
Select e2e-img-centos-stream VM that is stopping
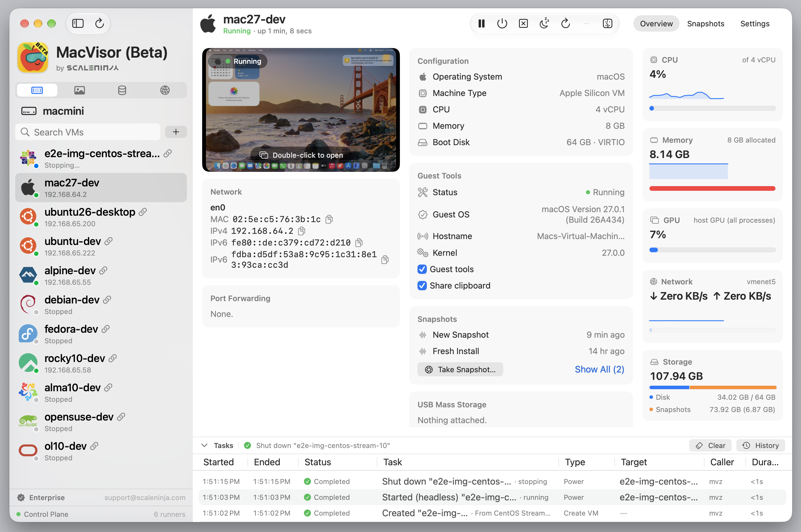pyautogui.click(x=101, y=158)
